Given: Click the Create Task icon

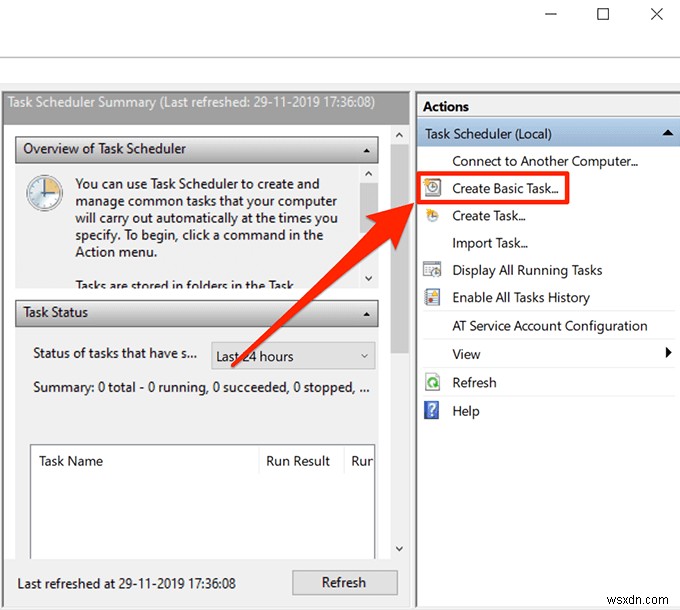Looking at the screenshot, I should tap(432, 215).
